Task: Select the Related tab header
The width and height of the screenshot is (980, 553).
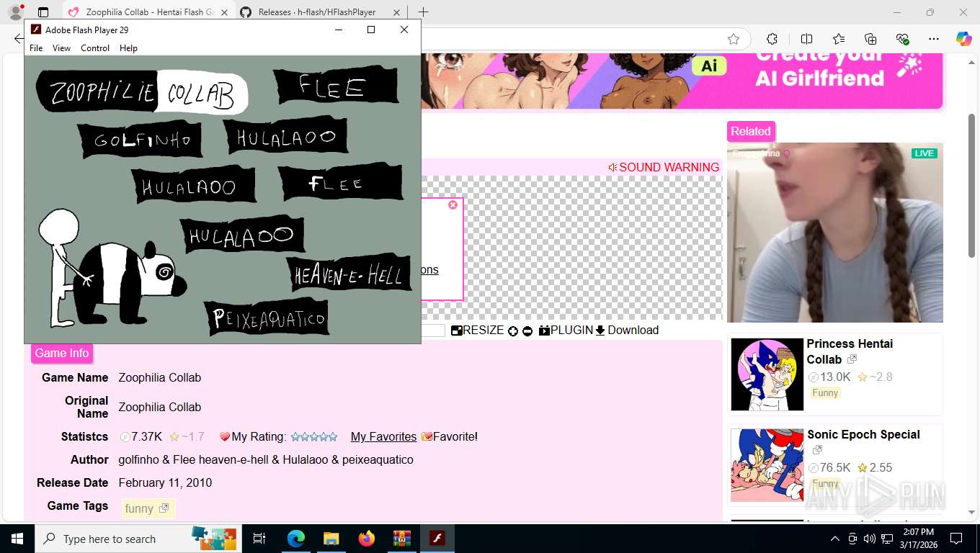Action: 751,131
